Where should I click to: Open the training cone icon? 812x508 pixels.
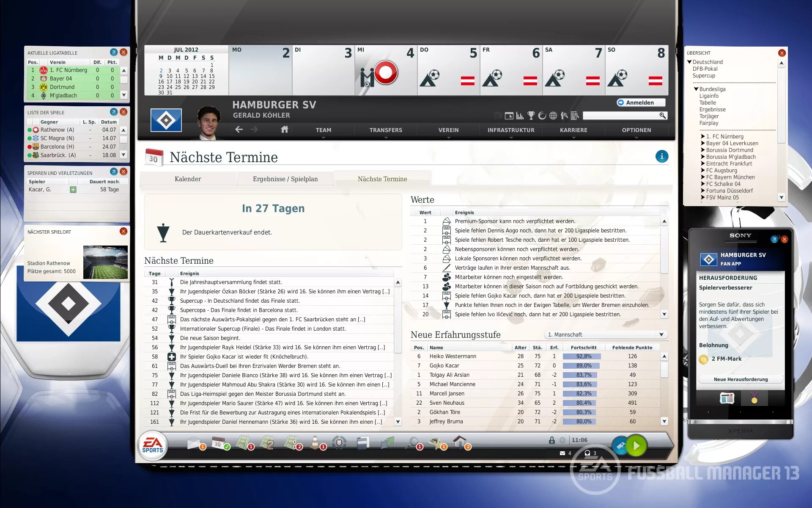[315, 442]
